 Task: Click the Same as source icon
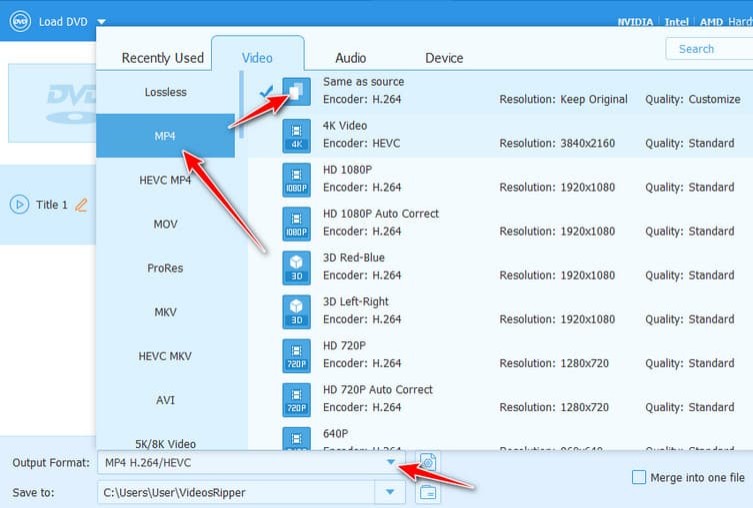pyautogui.click(x=296, y=92)
